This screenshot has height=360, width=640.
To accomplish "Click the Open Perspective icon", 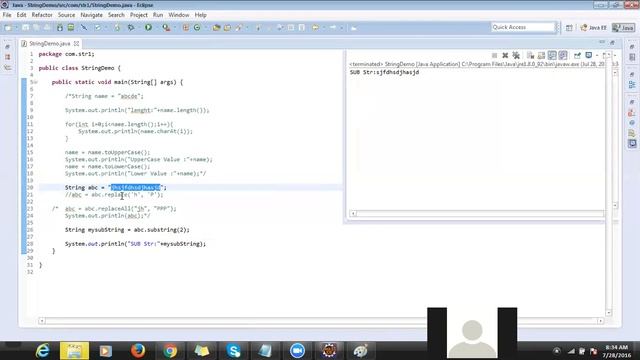I will coord(569,28).
